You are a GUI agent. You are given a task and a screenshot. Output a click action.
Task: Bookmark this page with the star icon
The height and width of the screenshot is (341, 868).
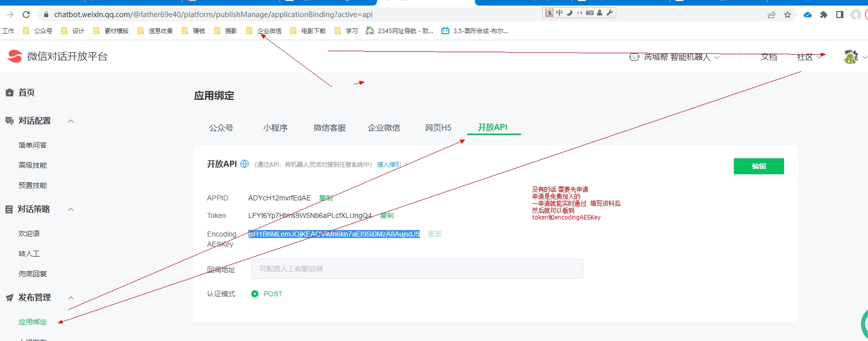coord(788,15)
